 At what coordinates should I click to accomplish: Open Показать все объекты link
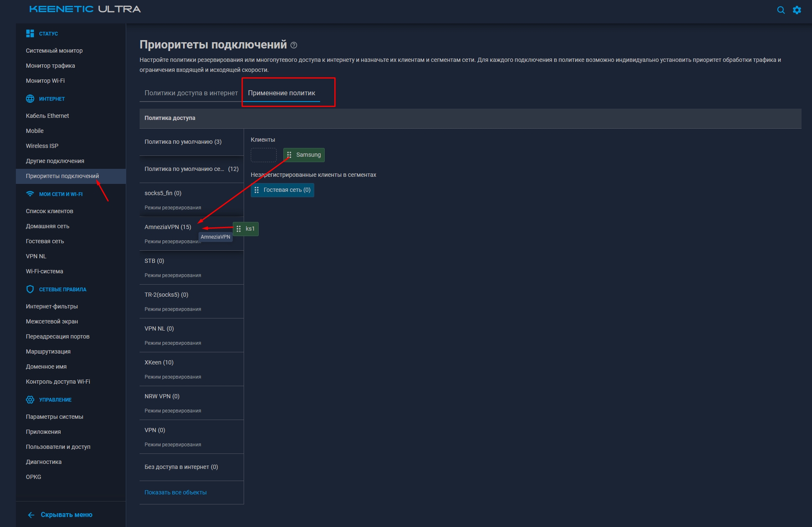176,492
